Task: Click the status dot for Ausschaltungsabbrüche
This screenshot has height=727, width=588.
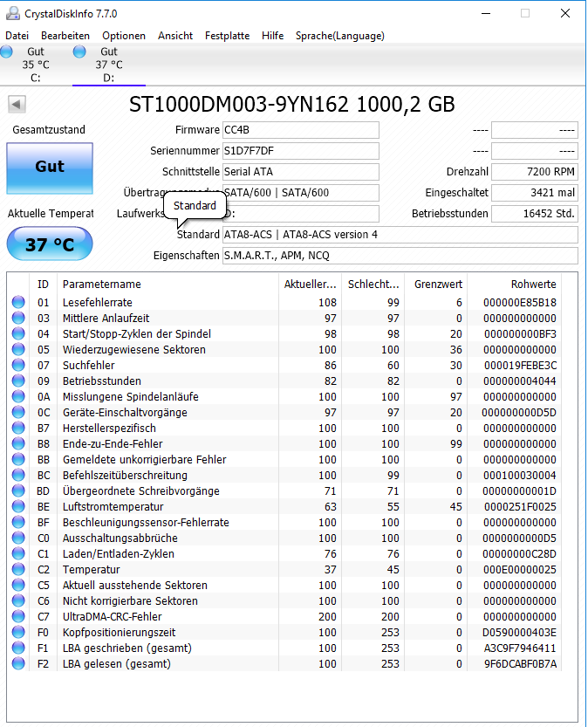Action: [18, 538]
